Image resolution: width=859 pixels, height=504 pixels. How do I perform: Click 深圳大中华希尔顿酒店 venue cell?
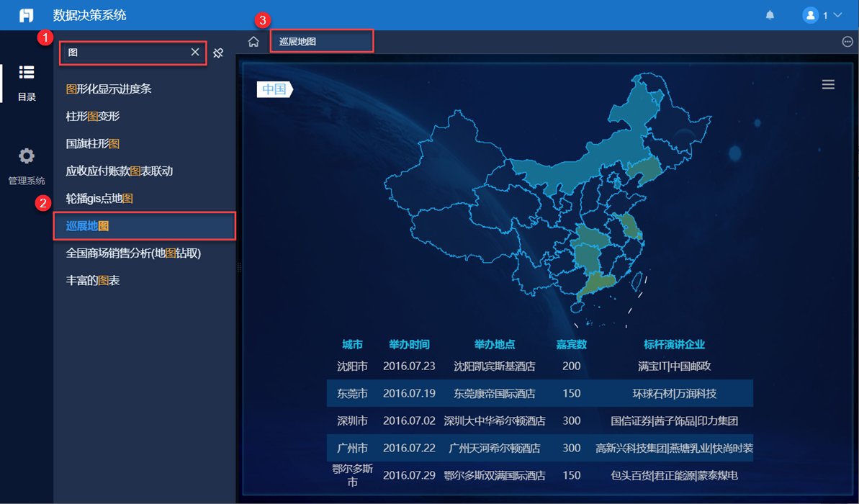click(495, 420)
